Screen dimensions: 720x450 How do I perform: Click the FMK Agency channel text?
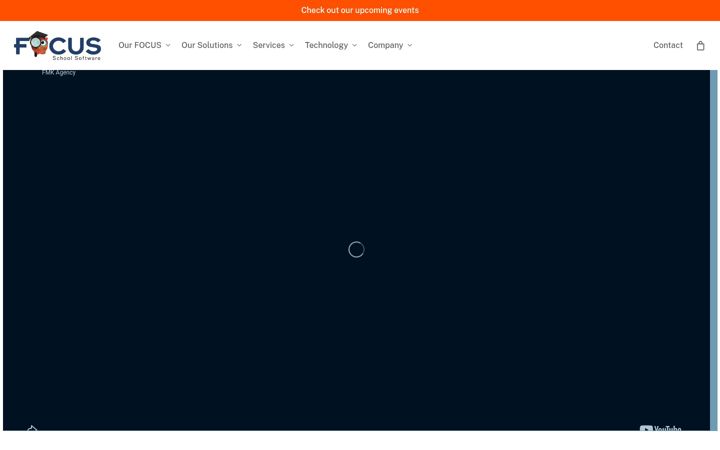(58, 73)
